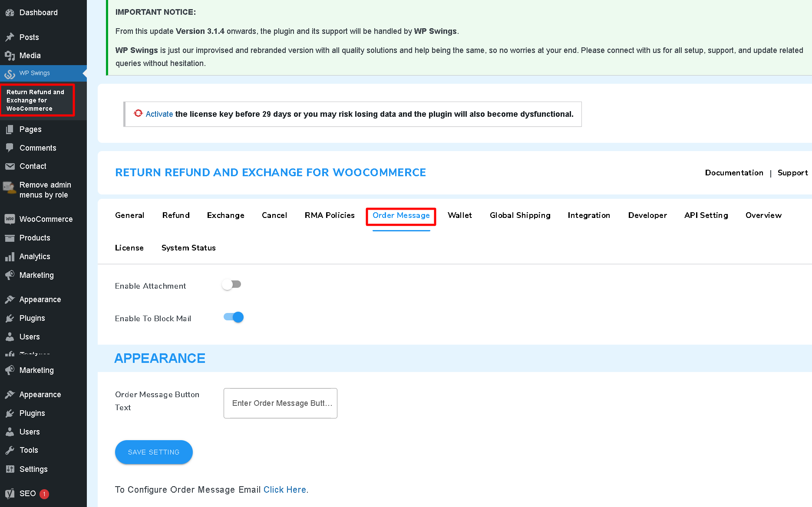Click Here link for email configuration
The width and height of the screenshot is (812, 507).
(285, 490)
